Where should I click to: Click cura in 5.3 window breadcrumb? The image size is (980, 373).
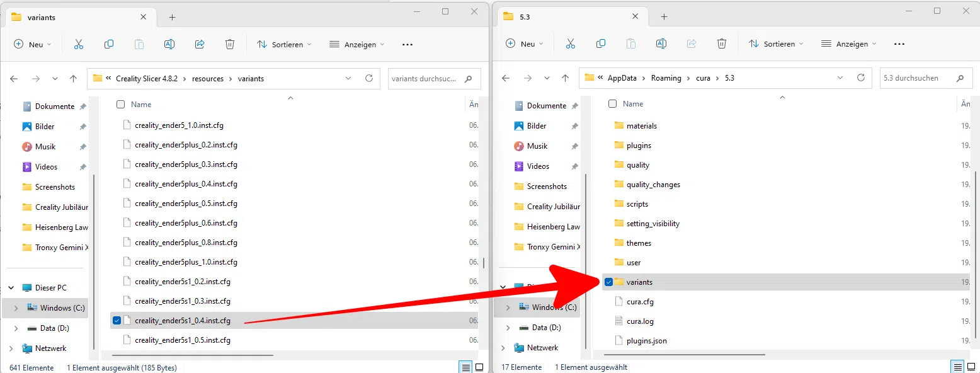[704, 78]
